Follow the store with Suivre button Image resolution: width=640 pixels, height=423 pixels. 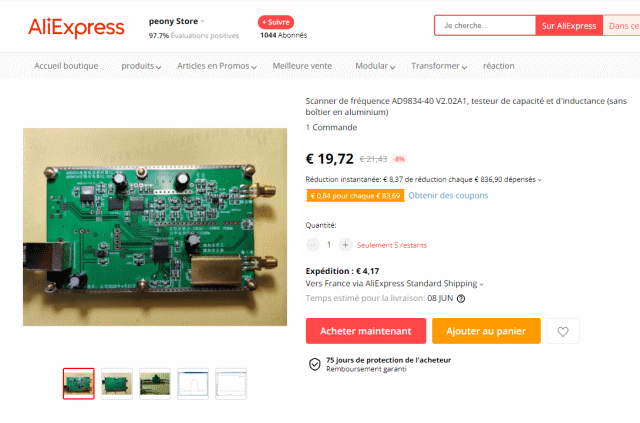pyautogui.click(x=276, y=22)
